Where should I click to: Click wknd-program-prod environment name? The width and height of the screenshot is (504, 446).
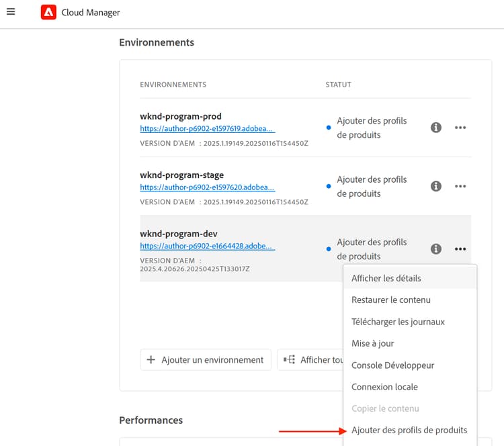[x=181, y=116]
